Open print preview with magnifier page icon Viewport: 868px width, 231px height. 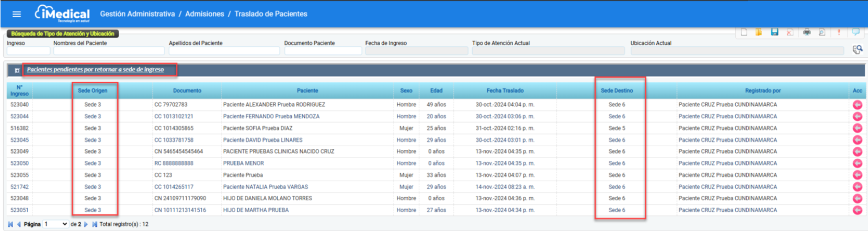[822, 32]
